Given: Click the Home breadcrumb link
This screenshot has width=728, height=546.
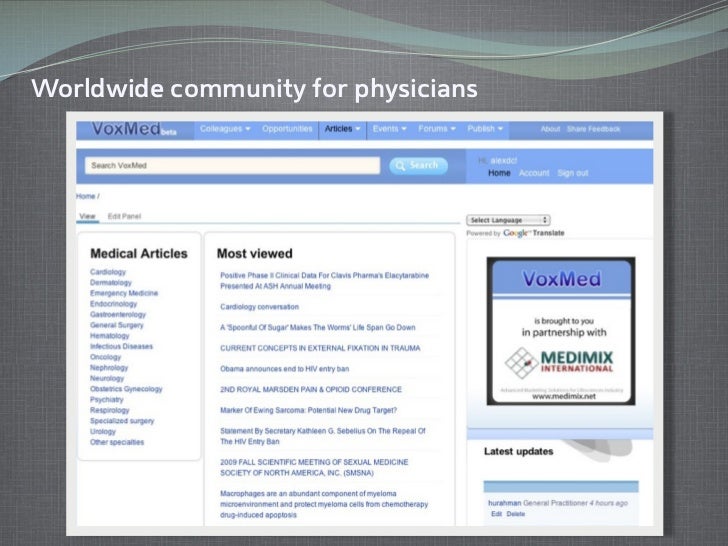Looking at the screenshot, I should point(85,196).
